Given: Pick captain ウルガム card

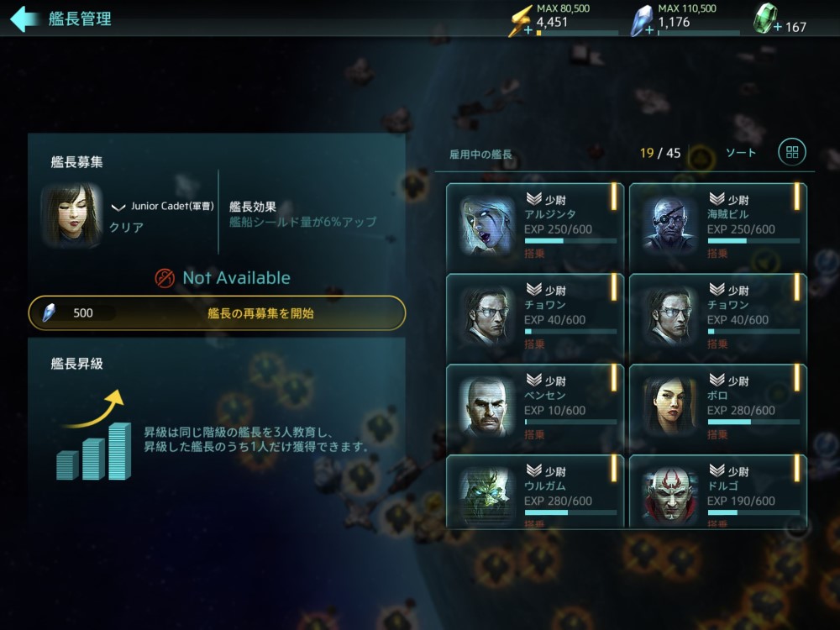Looking at the screenshot, I should pyautogui.click(x=534, y=491).
